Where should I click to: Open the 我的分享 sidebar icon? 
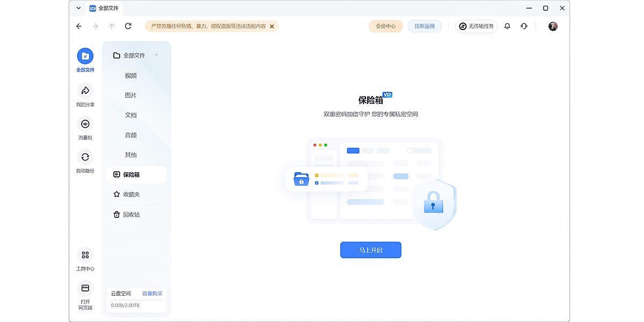[x=85, y=91]
